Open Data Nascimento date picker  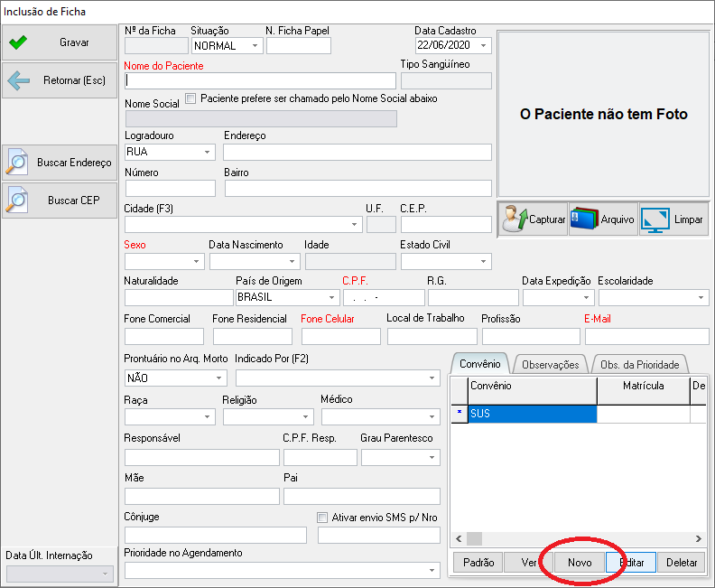click(292, 261)
